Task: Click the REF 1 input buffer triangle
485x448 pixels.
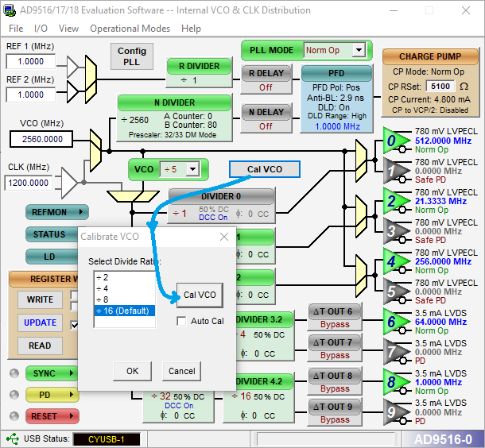Action: [72, 66]
